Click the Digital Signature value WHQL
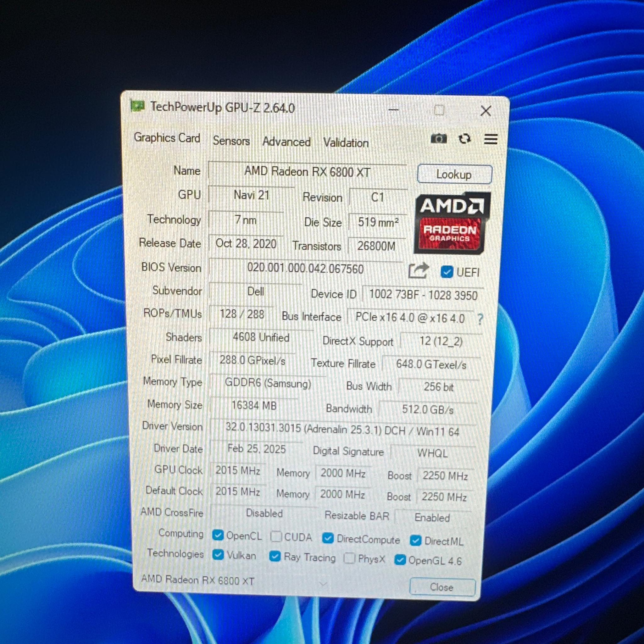 (433, 453)
